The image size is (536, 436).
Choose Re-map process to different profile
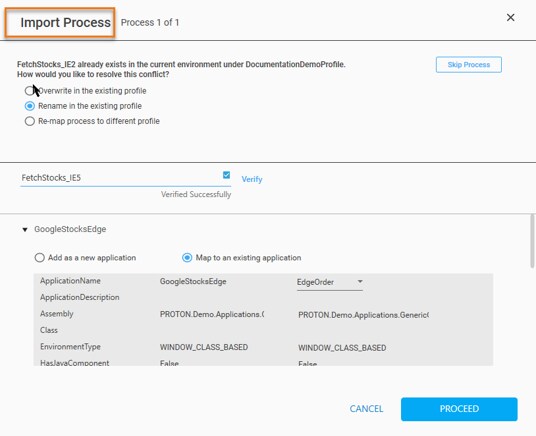[30, 121]
